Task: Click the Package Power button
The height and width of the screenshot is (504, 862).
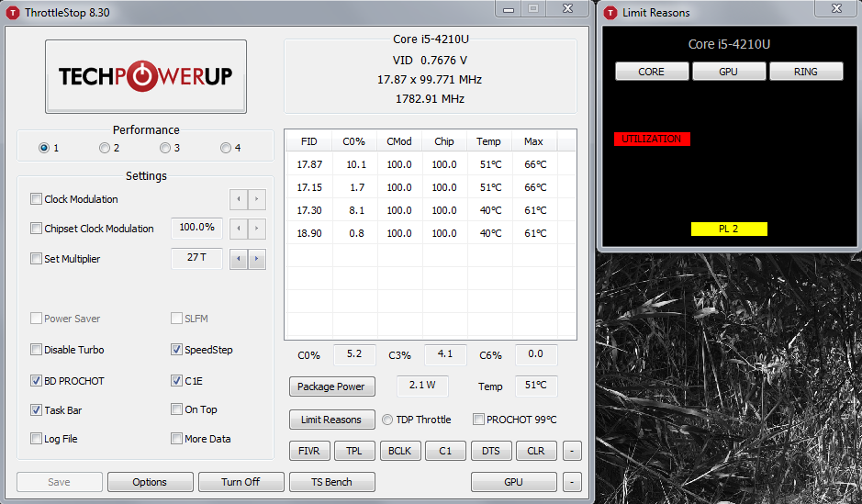Action: pos(332,386)
